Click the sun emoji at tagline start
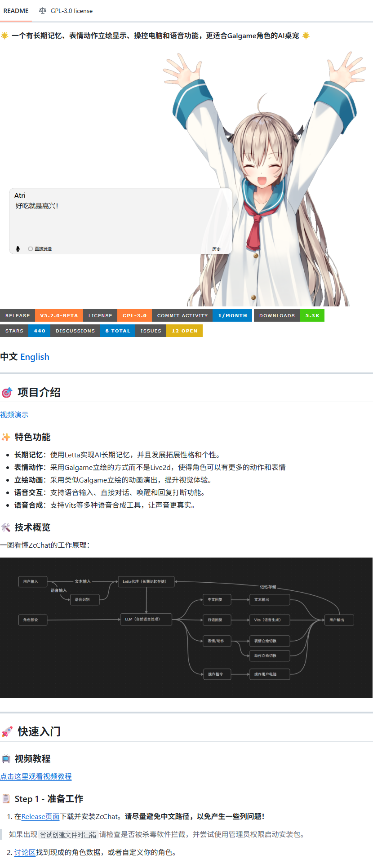The image size is (373, 868). pyautogui.click(x=4, y=35)
